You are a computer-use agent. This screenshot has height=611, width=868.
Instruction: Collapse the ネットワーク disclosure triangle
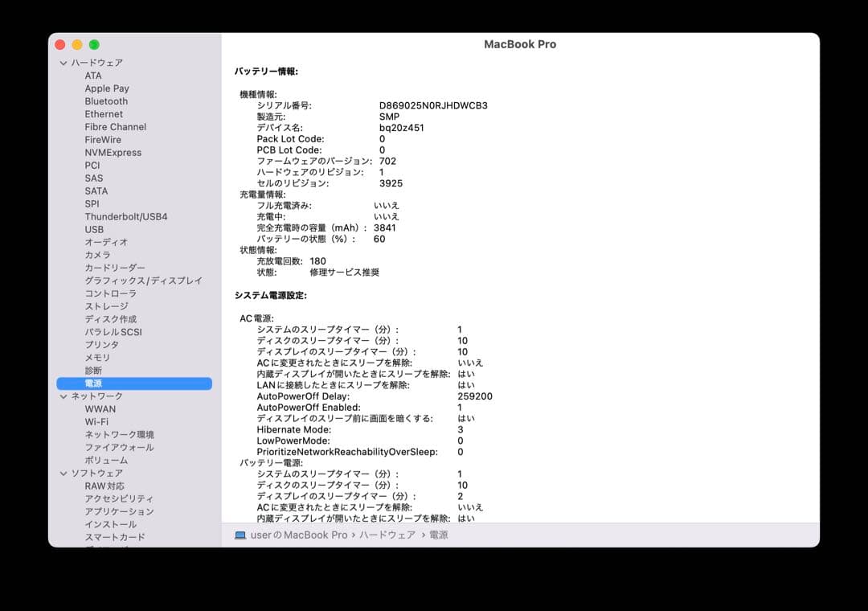[x=63, y=396]
